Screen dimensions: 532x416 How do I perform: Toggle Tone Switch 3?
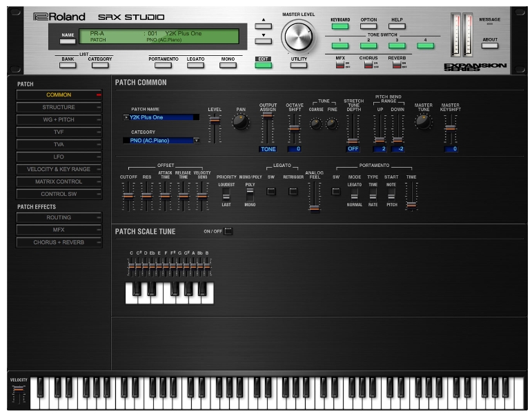tap(397, 46)
